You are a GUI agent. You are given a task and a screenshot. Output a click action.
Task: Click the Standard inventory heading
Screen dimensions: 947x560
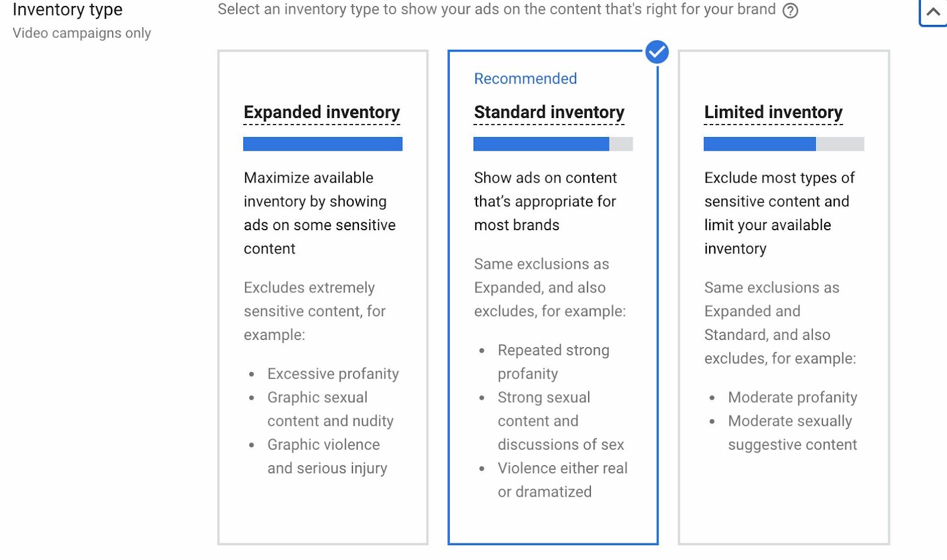[x=549, y=112]
